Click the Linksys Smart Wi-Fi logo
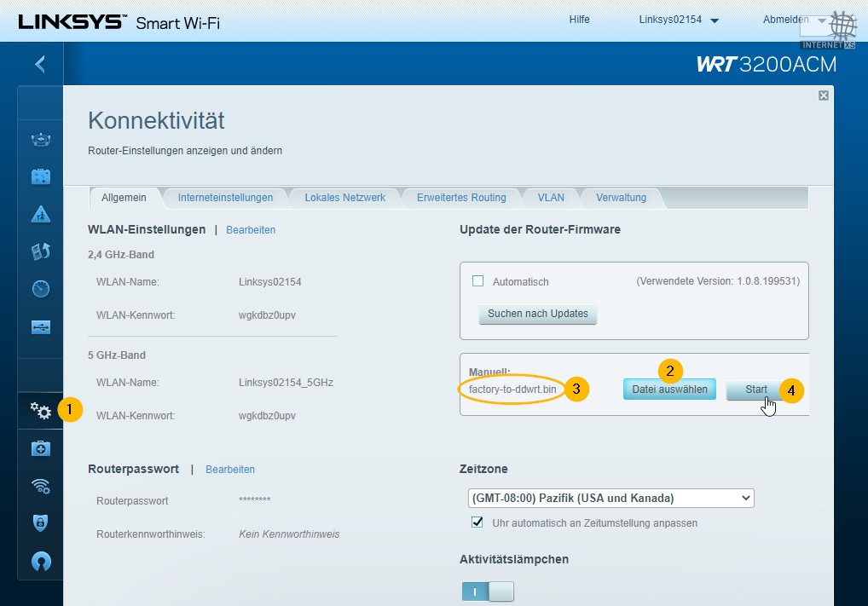 pyautogui.click(x=119, y=22)
